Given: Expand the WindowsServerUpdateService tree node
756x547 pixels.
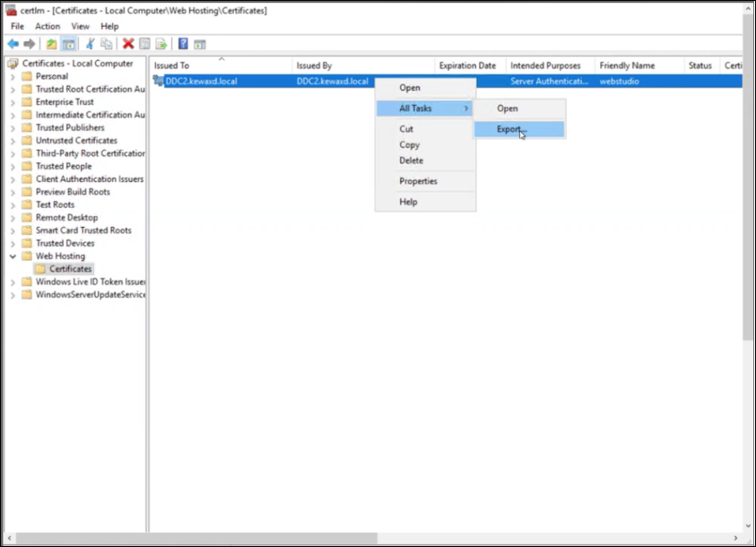Looking at the screenshot, I should coord(12,294).
